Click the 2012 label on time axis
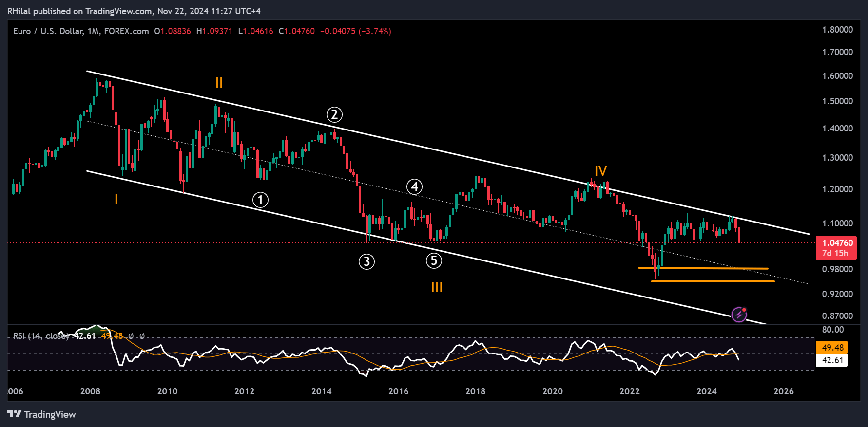The width and height of the screenshot is (868, 427). pos(244,391)
